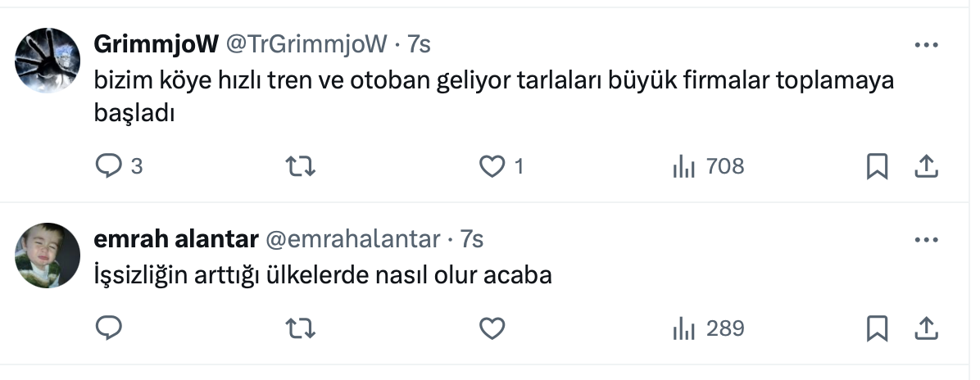Open emrah alantar's profile picture
This screenshot has width=980, height=380.
coord(48,255)
